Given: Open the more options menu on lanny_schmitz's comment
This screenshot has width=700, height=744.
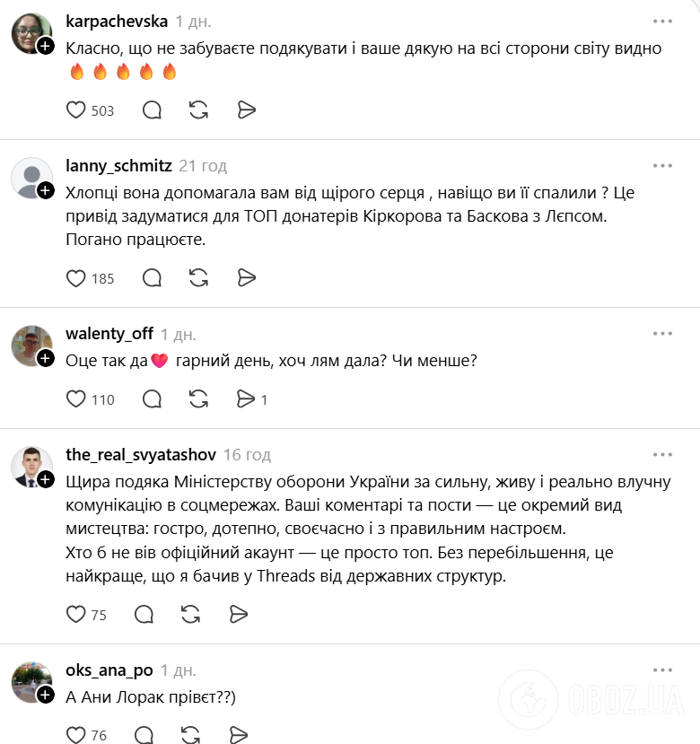Looking at the screenshot, I should pyautogui.click(x=663, y=165).
